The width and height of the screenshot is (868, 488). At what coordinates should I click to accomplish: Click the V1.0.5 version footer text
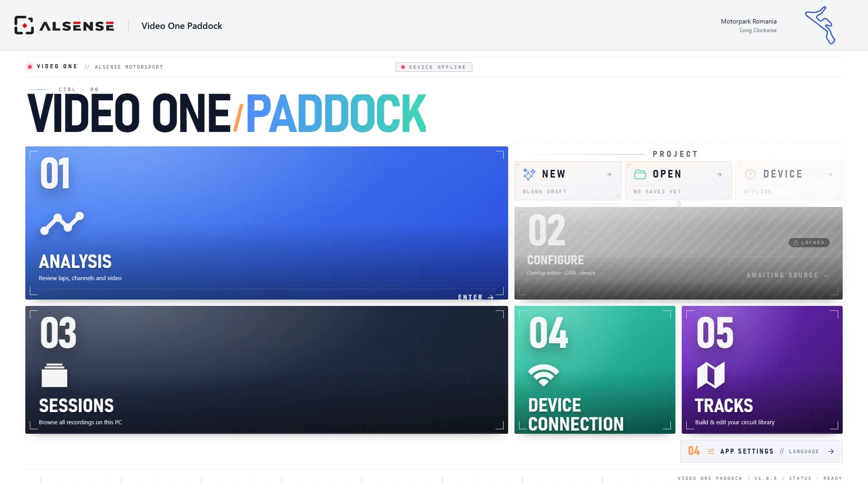(x=765, y=478)
